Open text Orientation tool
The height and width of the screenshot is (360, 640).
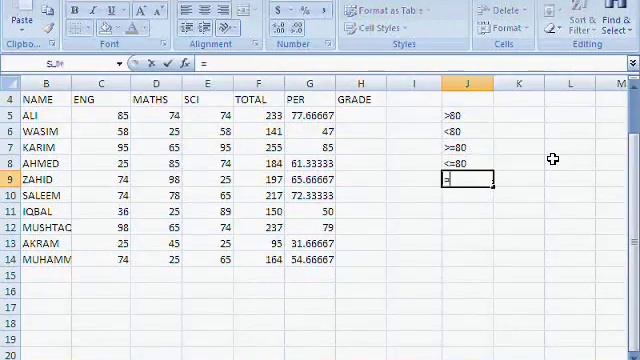point(225,28)
